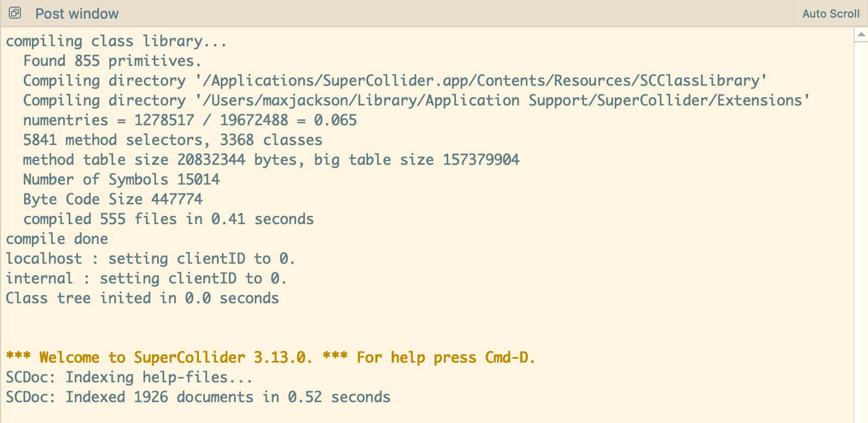Click the 'Indexed 1926 documents' line

[198, 397]
